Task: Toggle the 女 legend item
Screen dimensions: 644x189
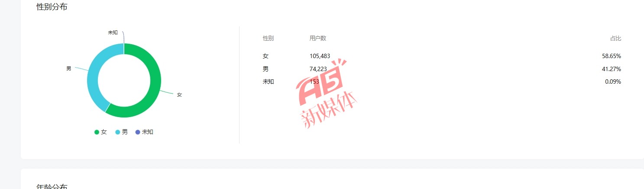Action: [x=100, y=132]
